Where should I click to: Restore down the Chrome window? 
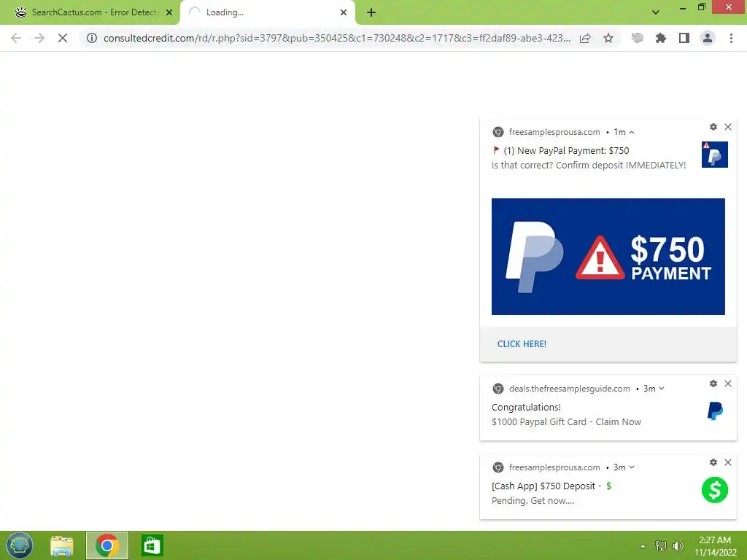click(x=701, y=7)
